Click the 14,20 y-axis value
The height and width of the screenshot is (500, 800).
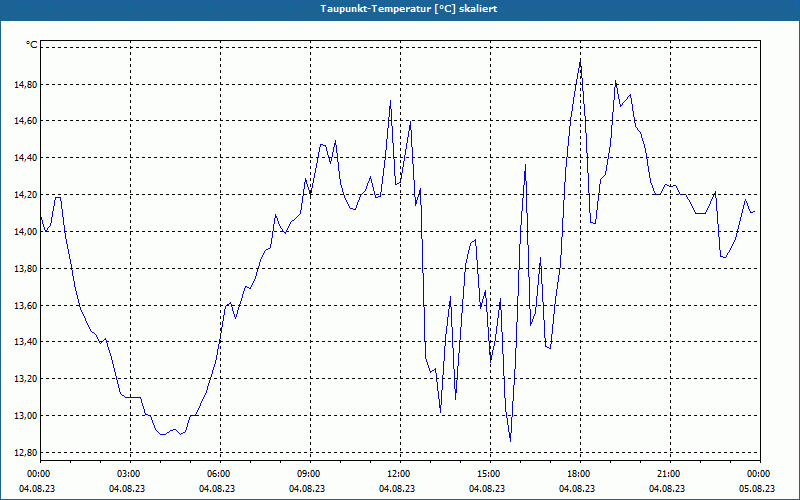[26, 195]
